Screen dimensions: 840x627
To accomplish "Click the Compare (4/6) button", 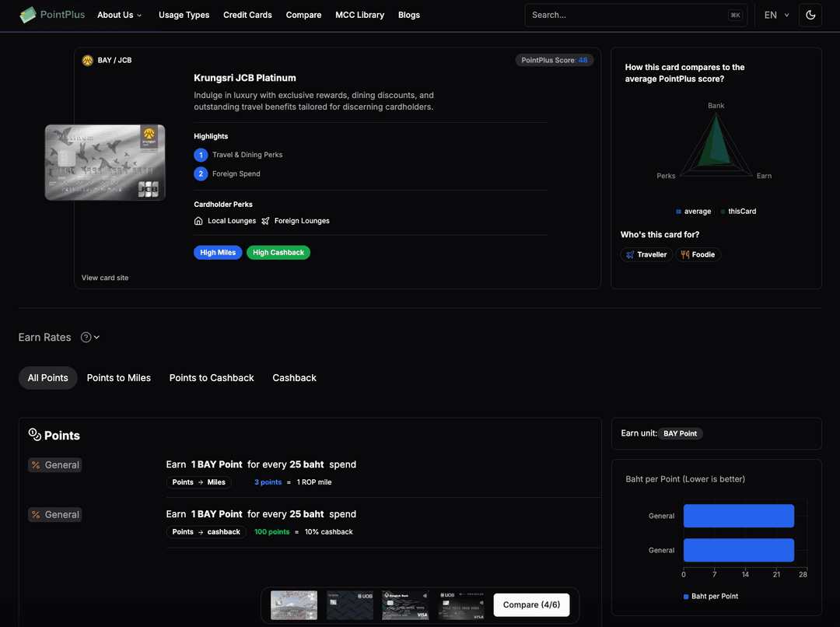I will click(x=531, y=604).
